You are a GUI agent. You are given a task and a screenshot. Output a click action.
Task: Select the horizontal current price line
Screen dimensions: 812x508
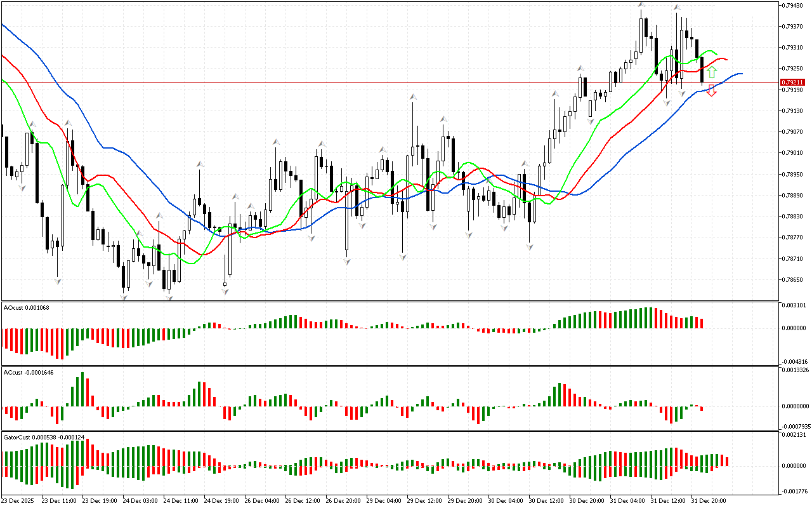click(381, 82)
